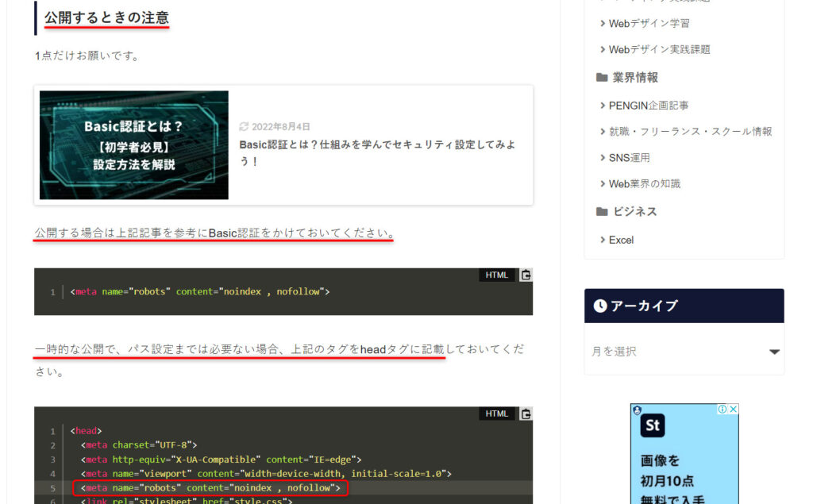Screen dimensions: 813x504
Task: Click the ビジネス folder icon
Action: point(602,212)
